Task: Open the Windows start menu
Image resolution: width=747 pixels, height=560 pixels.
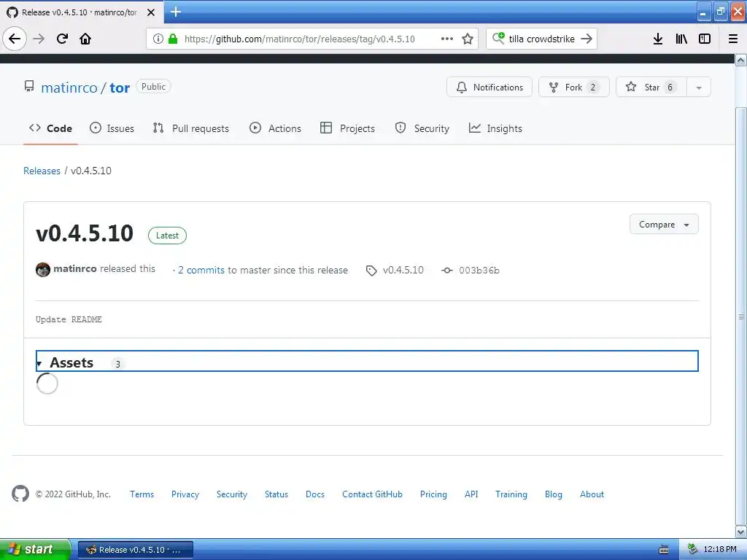Action: 35,550
